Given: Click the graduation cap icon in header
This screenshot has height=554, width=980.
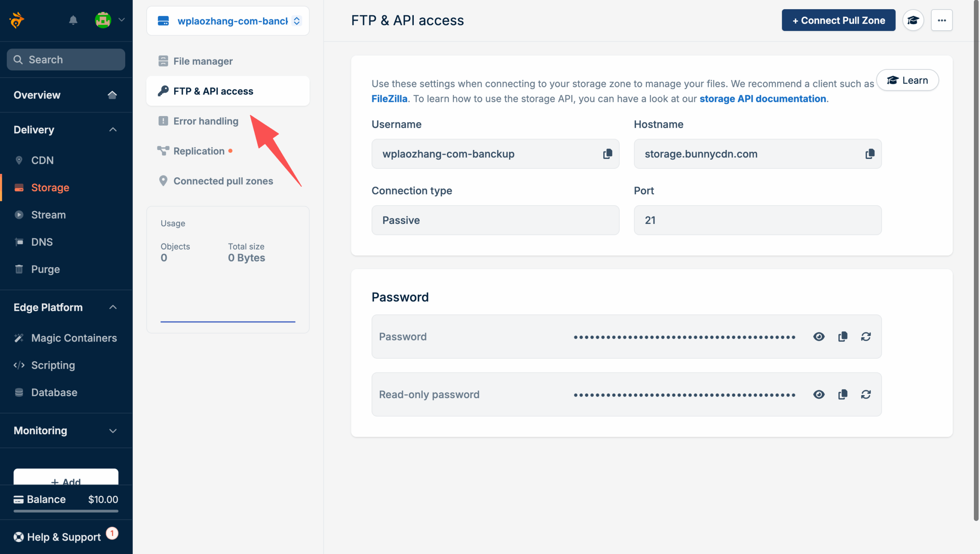Looking at the screenshot, I should pyautogui.click(x=913, y=20).
